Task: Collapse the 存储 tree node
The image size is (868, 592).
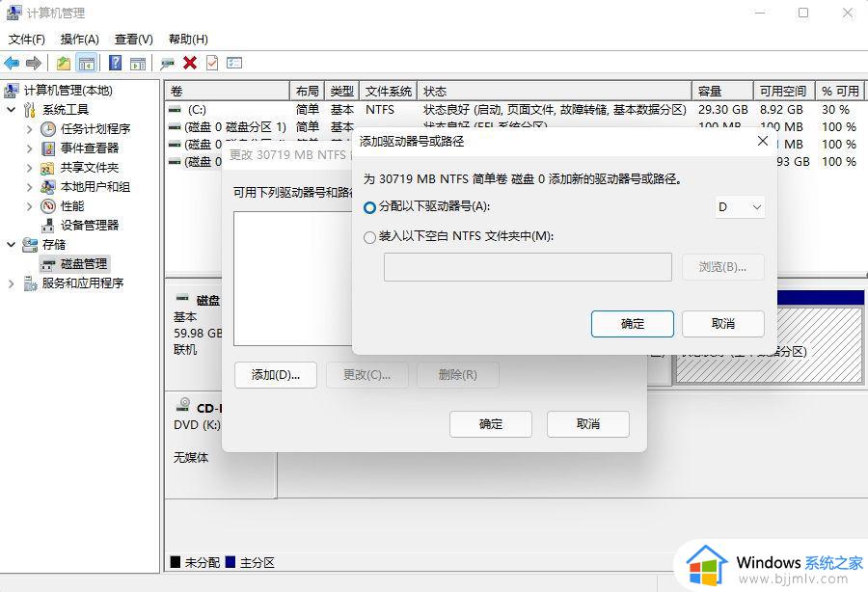Action: click(11, 245)
